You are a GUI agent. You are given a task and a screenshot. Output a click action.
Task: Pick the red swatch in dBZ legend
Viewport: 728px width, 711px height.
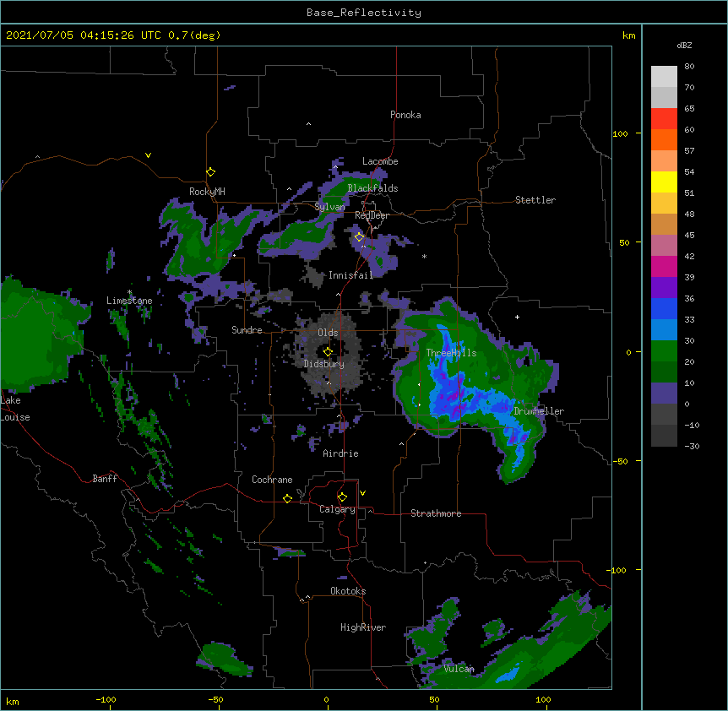coord(664,119)
